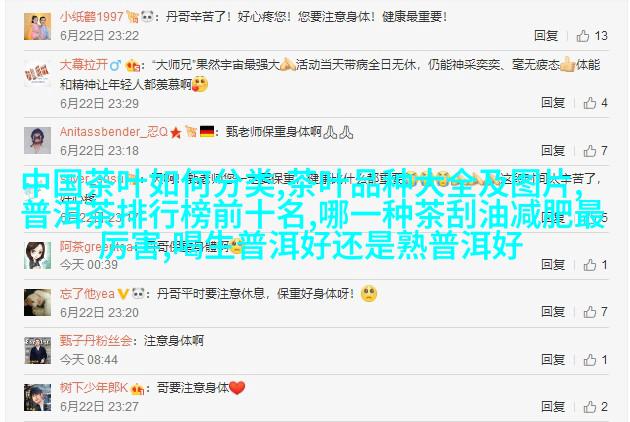630x422 pixels.
Task: Click the cyan tea article title overlay
Action: click(313, 215)
